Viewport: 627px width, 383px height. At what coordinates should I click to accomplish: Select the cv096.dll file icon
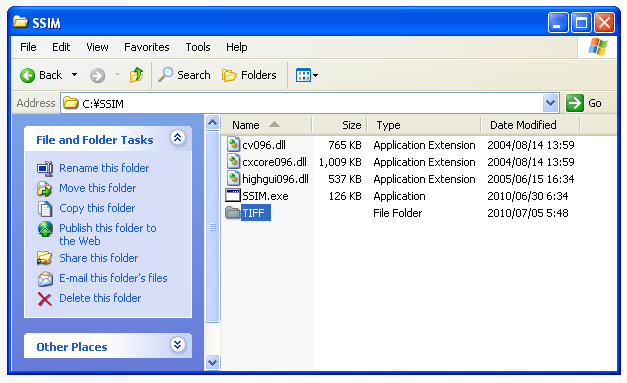click(x=233, y=144)
